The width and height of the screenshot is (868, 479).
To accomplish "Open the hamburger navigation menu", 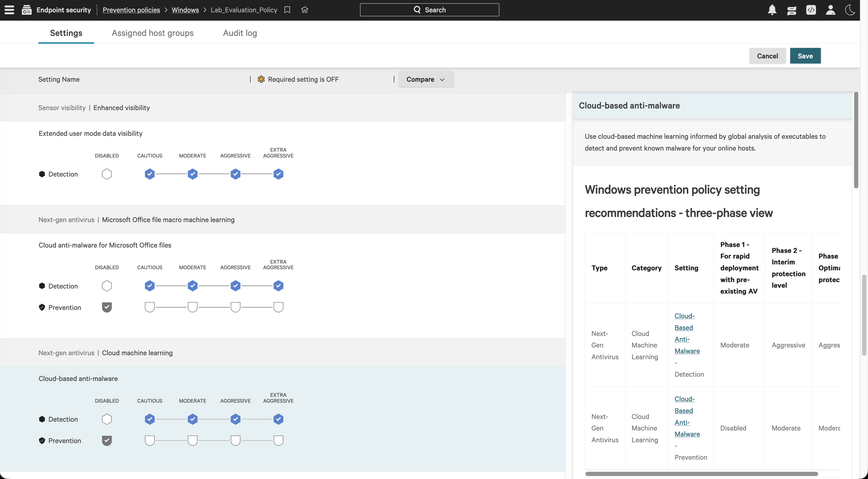I will (x=9, y=10).
